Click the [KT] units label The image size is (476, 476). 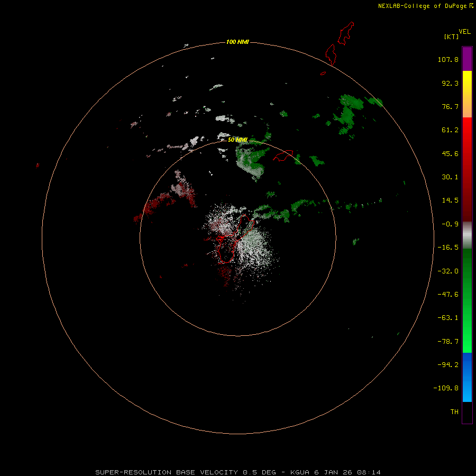(452, 36)
